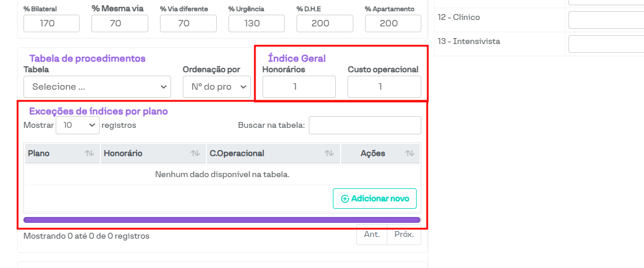The height and width of the screenshot is (268, 644).
Task: Go to next page with Próx.
Action: (x=404, y=235)
